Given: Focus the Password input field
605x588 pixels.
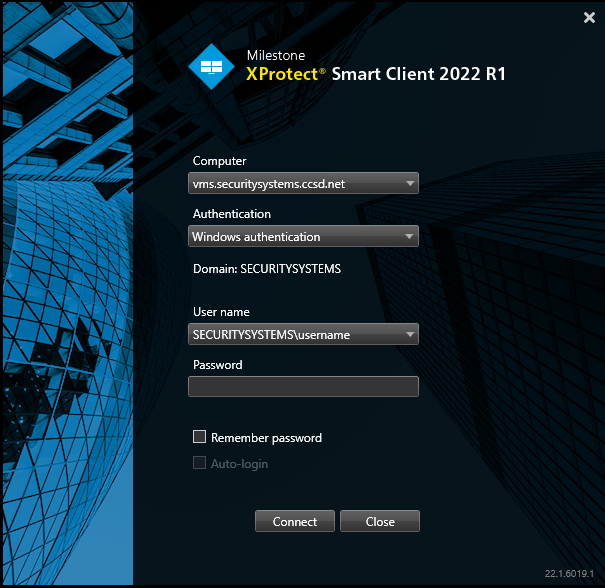Looking at the screenshot, I should (x=303, y=387).
